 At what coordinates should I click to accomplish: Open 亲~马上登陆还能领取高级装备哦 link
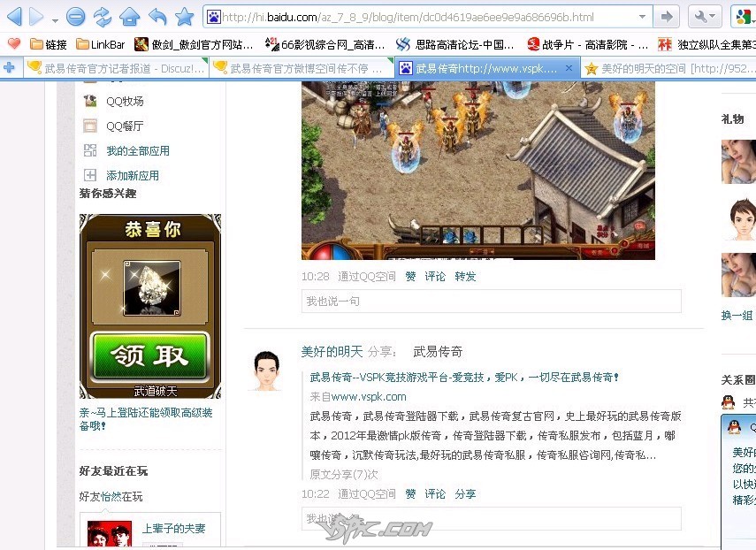point(146,419)
